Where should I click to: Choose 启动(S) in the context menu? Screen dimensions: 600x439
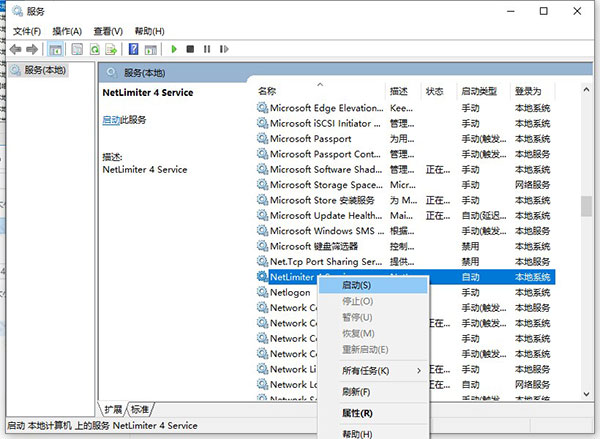(357, 286)
